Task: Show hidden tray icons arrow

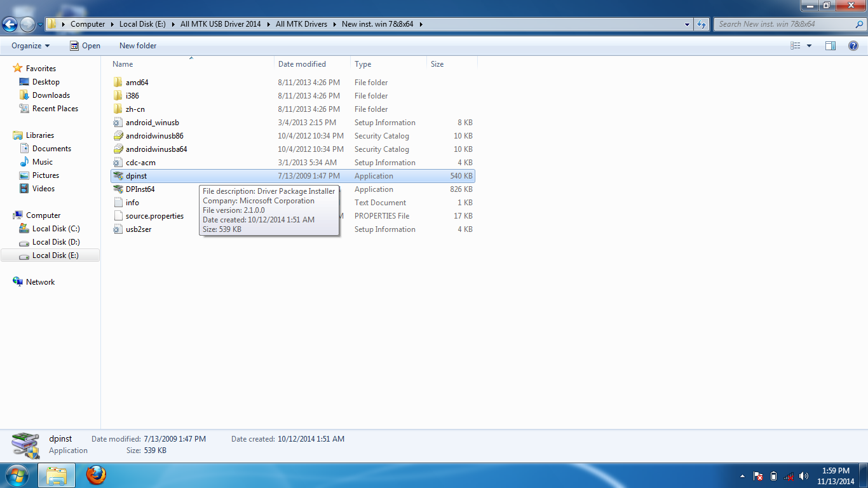Action: click(742, 476)
